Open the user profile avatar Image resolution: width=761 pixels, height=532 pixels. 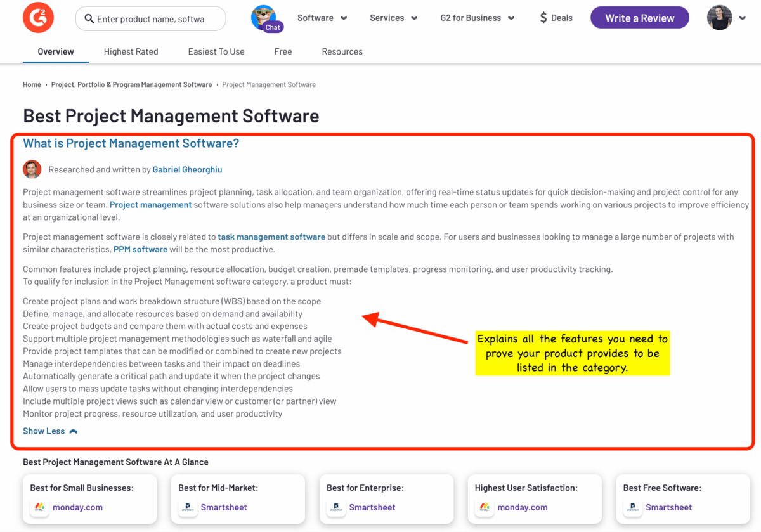[720, 18]
